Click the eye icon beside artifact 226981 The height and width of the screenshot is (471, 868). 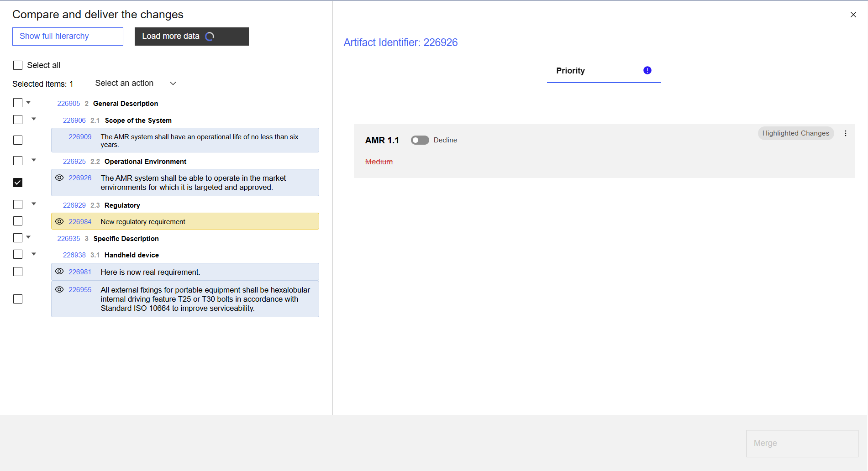click(x=59, y=272)
